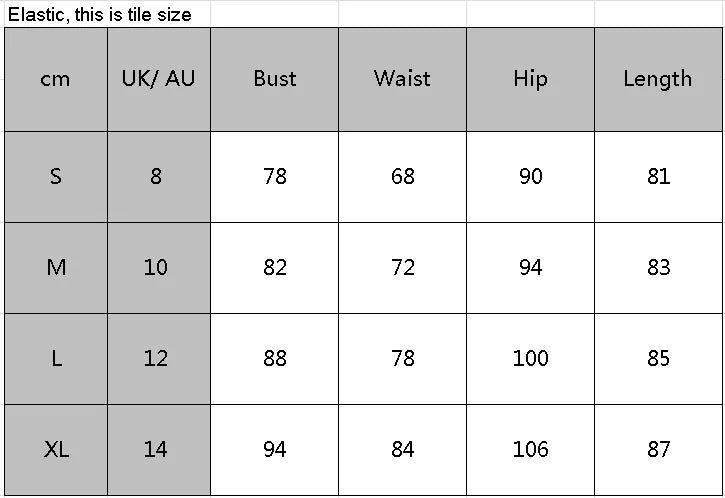Select Hip value 106 cell

point(530,450)
